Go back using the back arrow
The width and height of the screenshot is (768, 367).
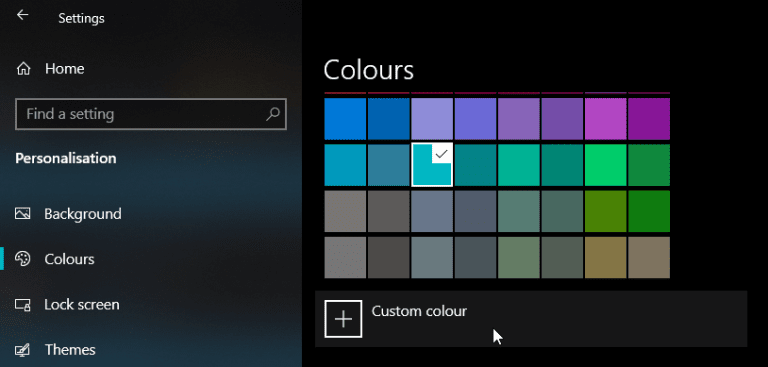click(x=23, y=15)
